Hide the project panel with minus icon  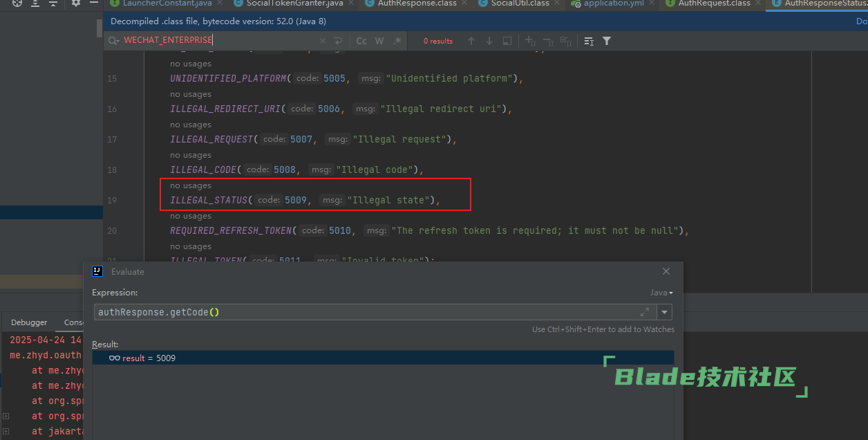pyautogui.click(x=94, y=3)
